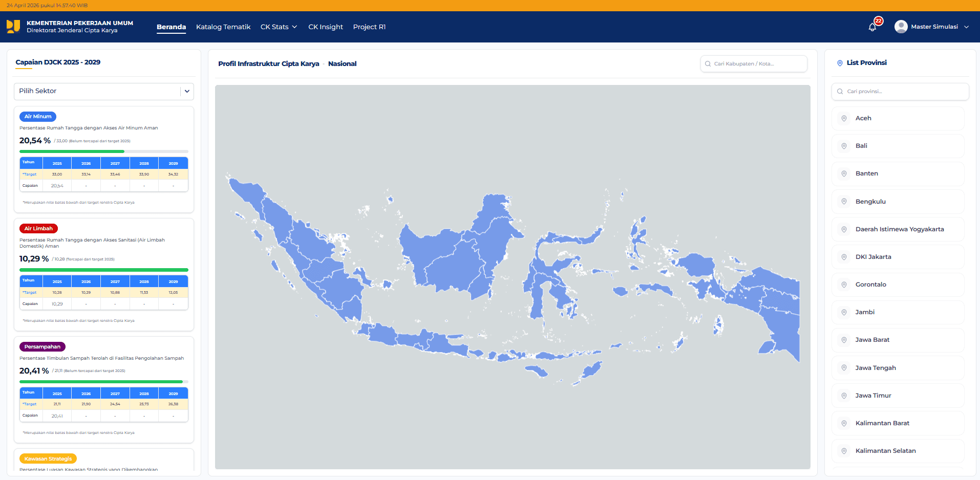Choose Kalimantan Barat province

[x=898, y=423]
